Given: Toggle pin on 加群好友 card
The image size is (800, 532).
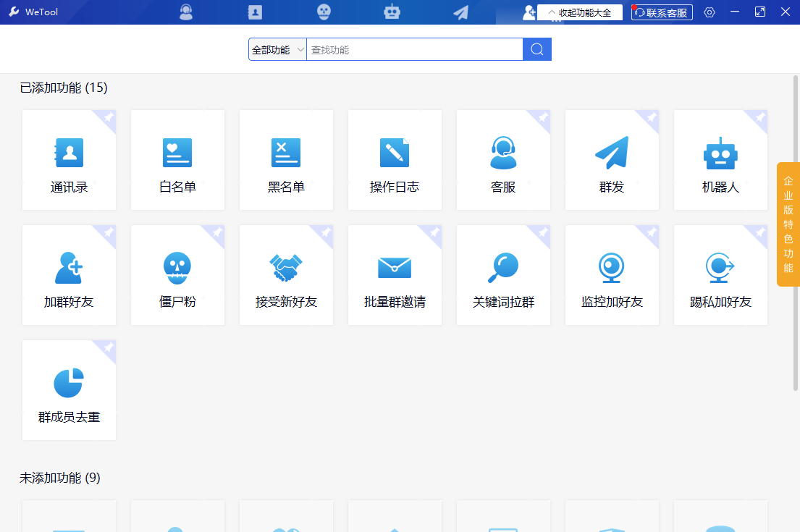Looking at the screenshot, I should pos(108,233).
